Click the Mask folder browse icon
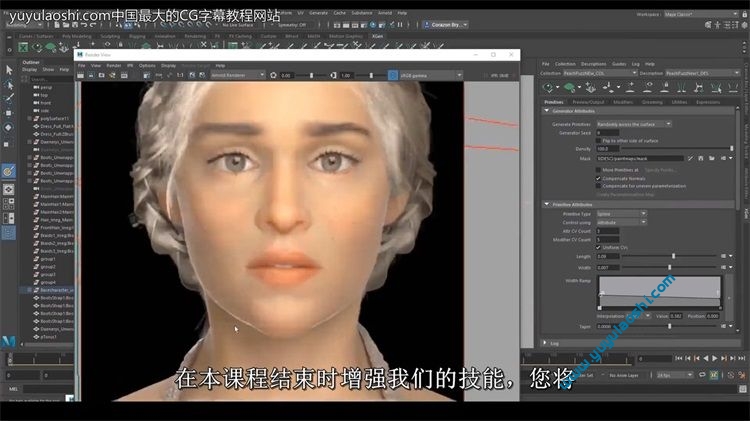Screen dimensions: 750x421 point(712,158)
